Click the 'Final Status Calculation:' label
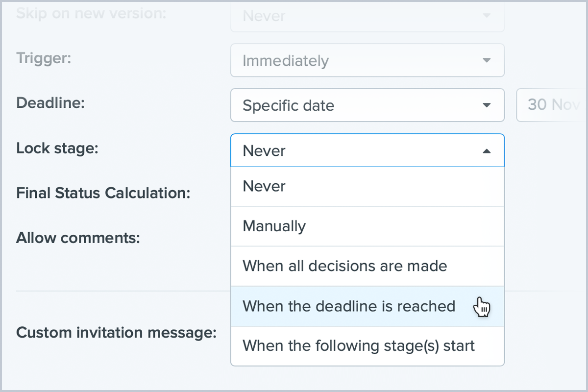Screen dimensions: 588x392 (103, 193)
